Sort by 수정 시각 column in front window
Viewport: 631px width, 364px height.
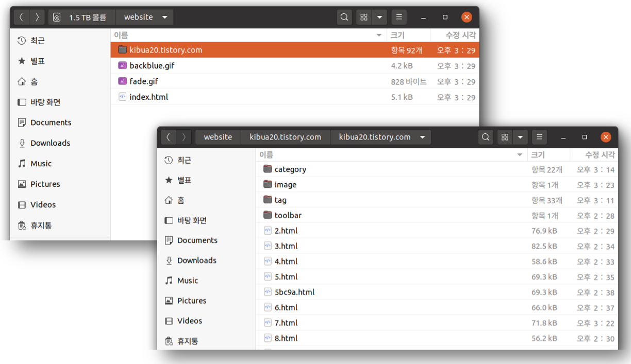click(x=594, y=154)
